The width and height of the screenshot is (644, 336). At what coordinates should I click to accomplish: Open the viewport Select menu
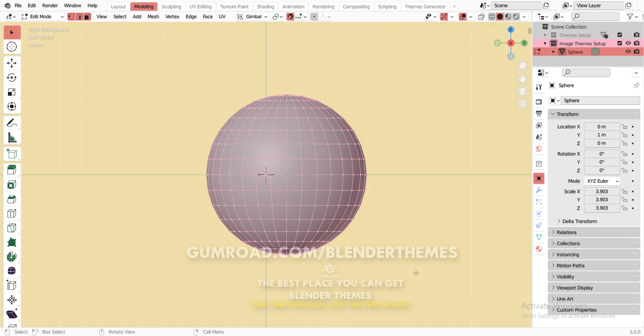click(120, 17)
